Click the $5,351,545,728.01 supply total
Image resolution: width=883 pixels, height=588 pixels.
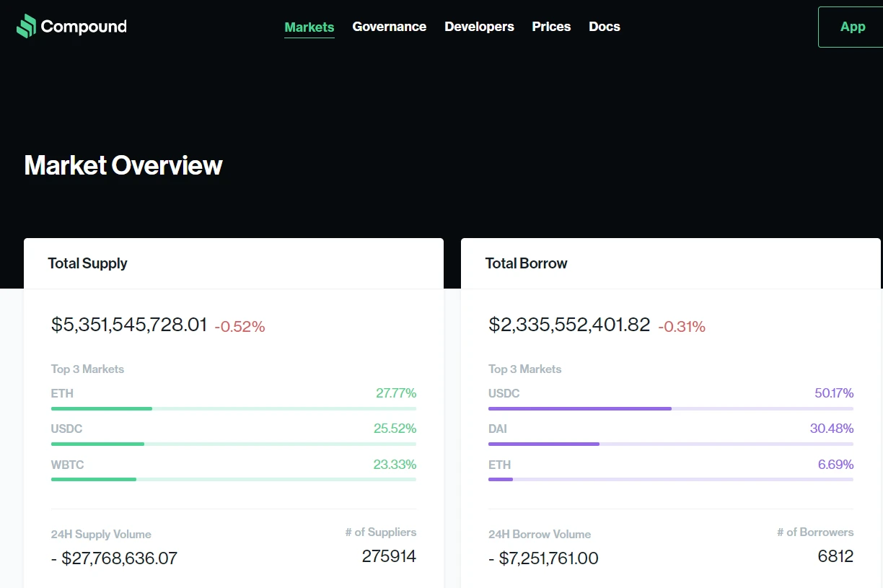[129, 325]
